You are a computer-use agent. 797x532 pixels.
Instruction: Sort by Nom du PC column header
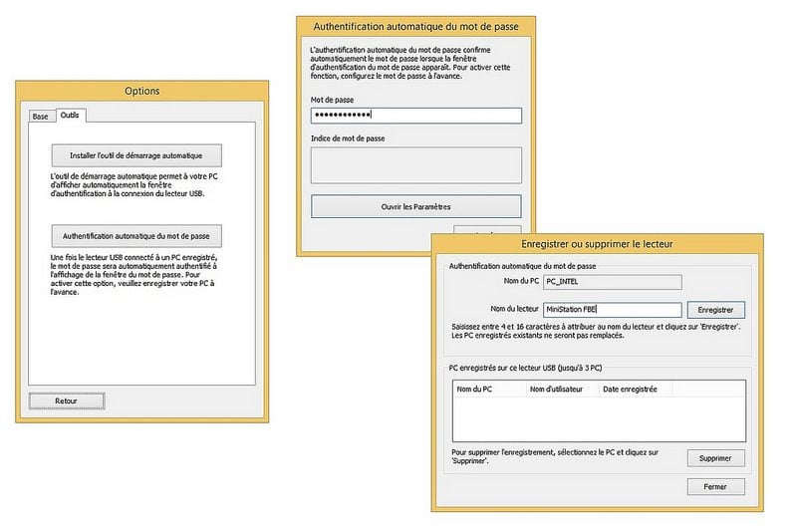488,390
